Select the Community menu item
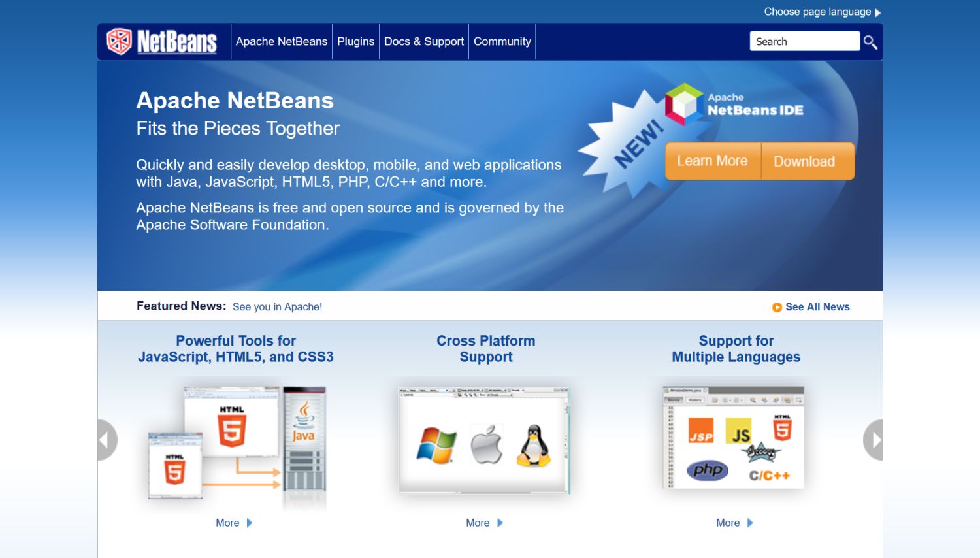 [x=502, y=41]
